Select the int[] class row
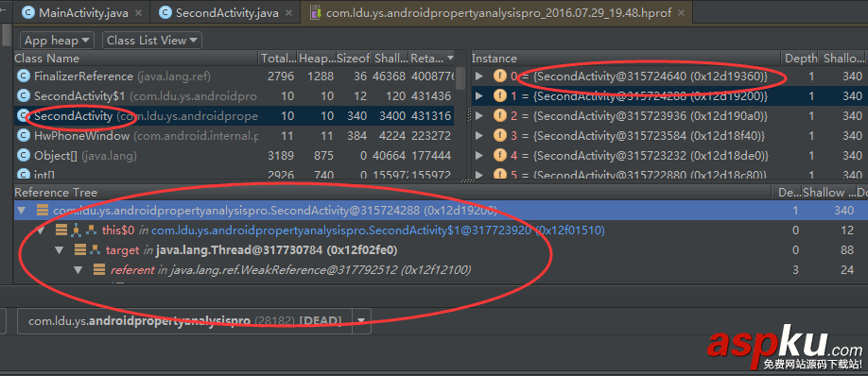Image resolution: width=868 pixels, height=376 pixels. coord(234,175)
